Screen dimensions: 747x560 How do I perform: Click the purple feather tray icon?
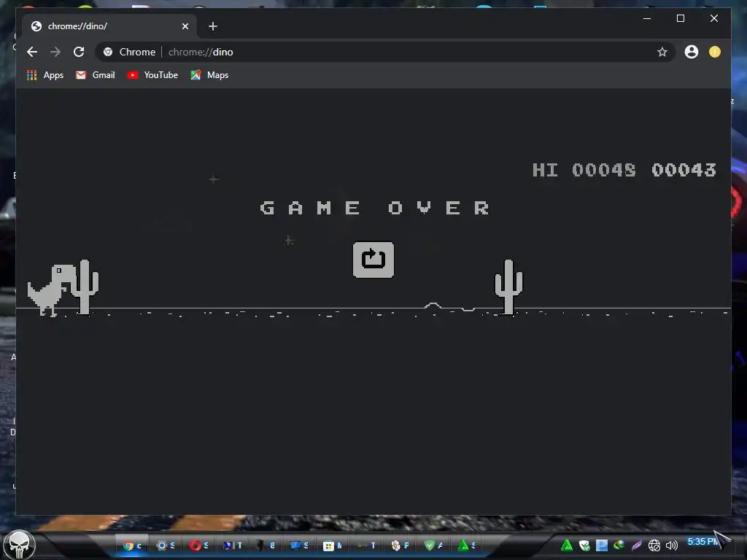tap(636, 545)
